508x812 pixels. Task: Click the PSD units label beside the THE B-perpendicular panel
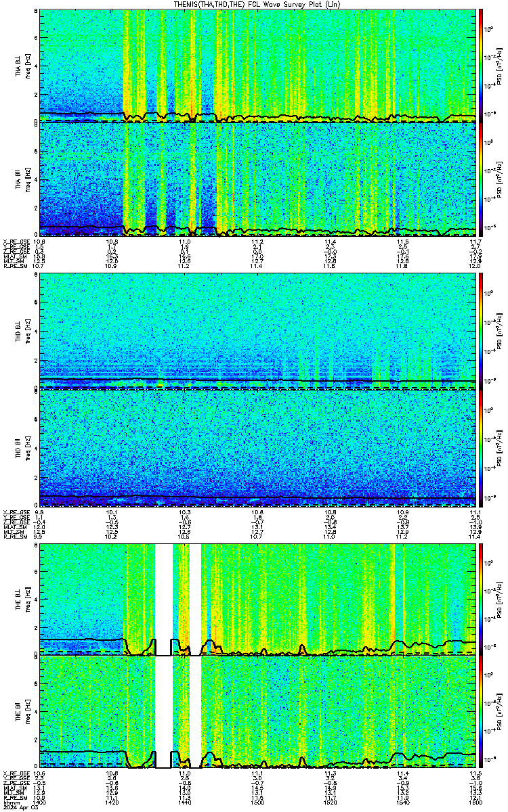click(x=500, y=599)
